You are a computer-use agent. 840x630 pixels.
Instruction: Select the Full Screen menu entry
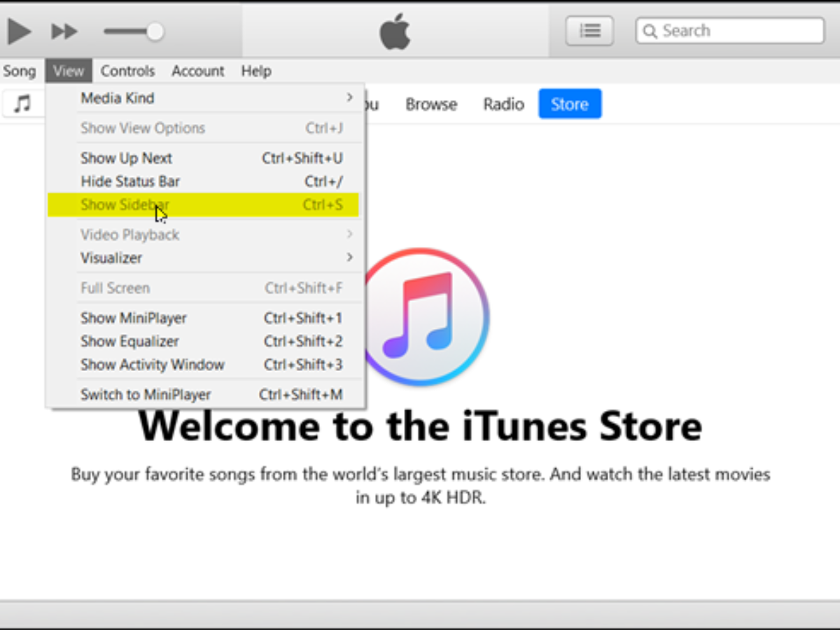[205, 288]
